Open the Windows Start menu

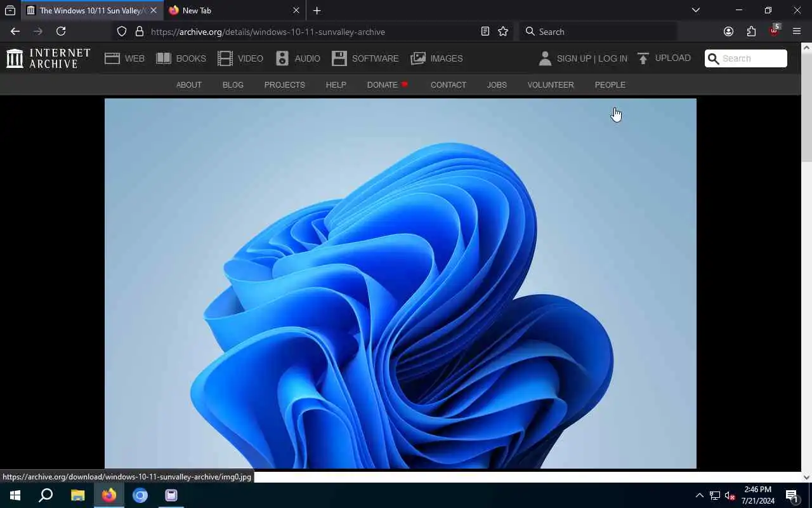[15, 495]
